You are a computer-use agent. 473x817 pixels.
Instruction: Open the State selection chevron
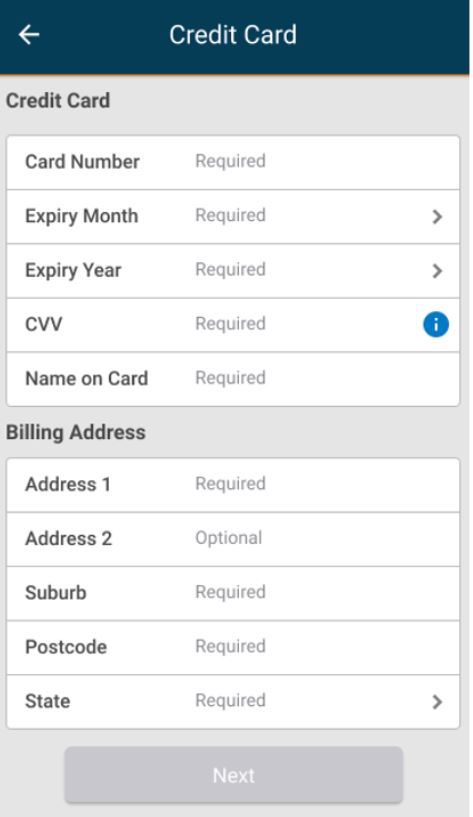(437, 701)
